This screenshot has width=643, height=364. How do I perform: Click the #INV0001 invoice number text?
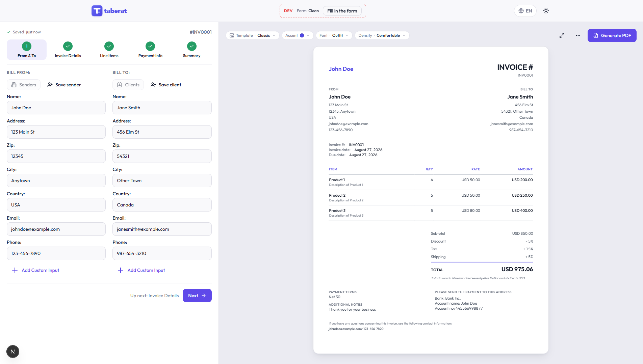click(x=201, y=32)
